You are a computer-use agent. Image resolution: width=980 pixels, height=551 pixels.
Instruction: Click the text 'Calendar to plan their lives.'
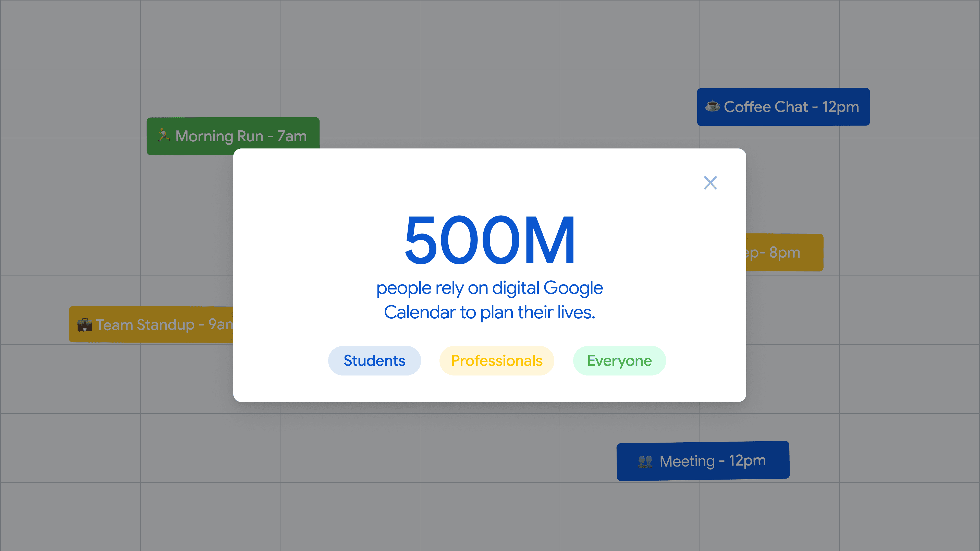490,312
